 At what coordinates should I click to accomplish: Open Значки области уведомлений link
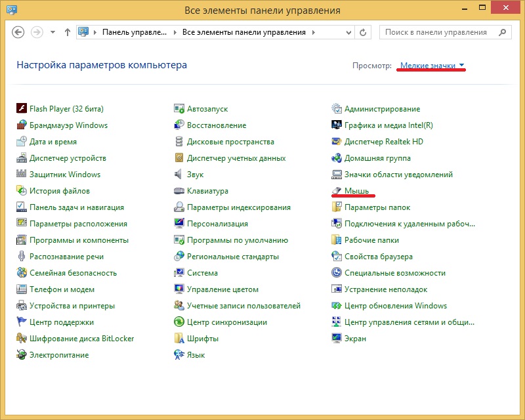tap(399, 175)
